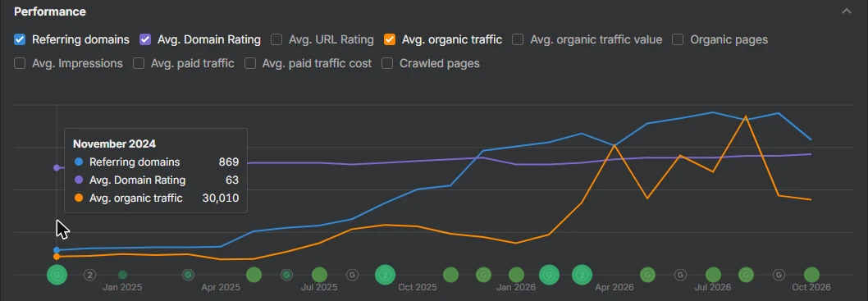Click the May 2026 Google update marker
Image resolution: width=868 pixels, height=301 pixels.
pyautogui.click(x=647, y=275)
